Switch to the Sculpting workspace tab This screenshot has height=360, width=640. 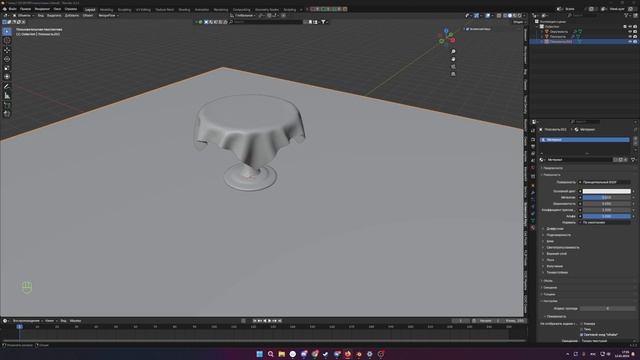(124, 9)
